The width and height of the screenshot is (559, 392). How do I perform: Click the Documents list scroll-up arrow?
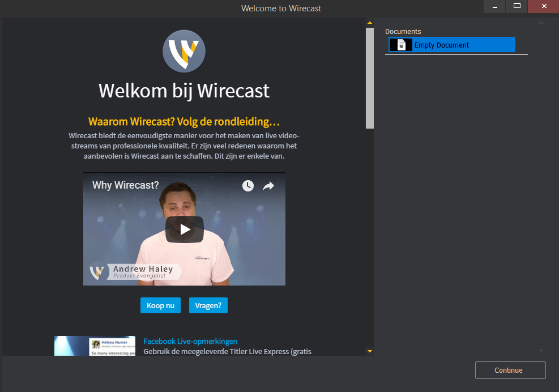tap(541, 23)
